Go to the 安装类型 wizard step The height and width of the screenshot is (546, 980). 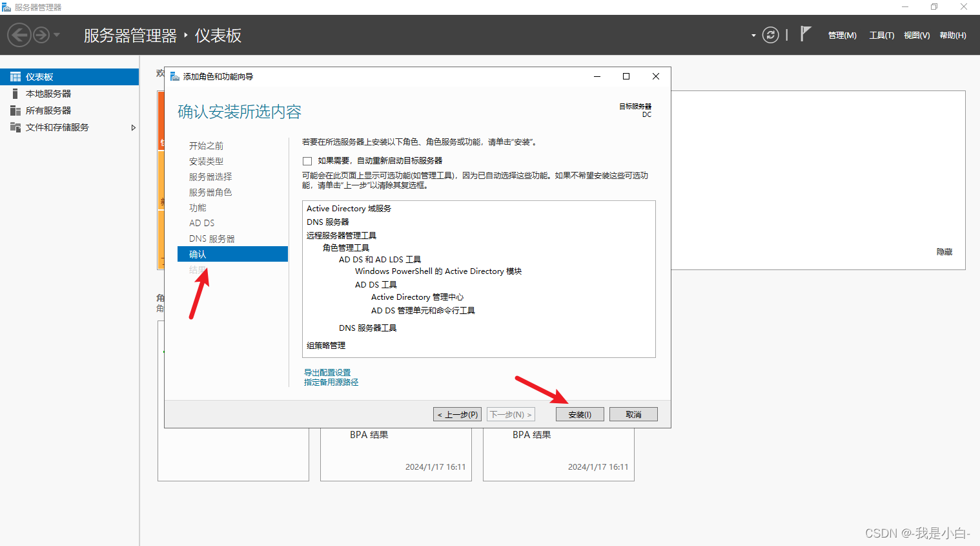[206, 162]
